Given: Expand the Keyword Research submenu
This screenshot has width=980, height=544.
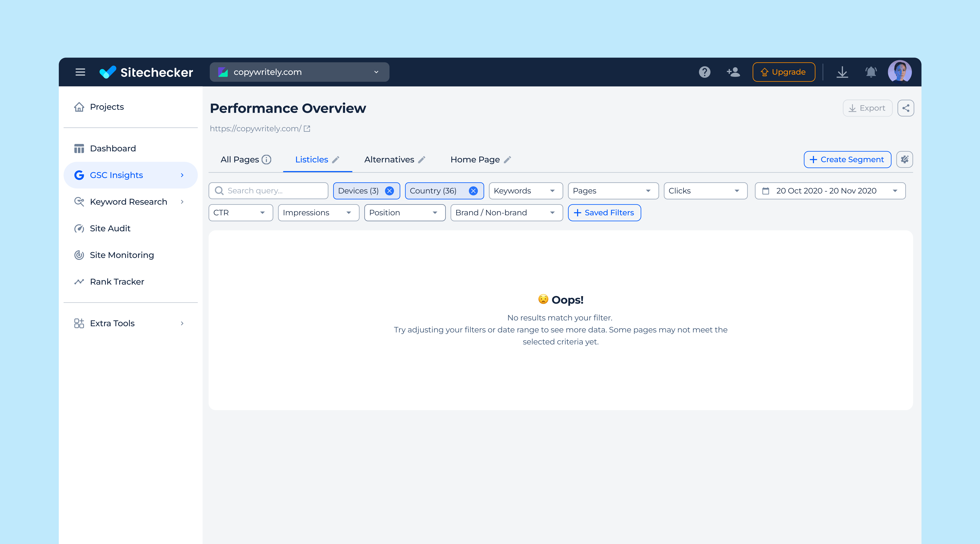Looking at the screenshot, I should [182, 202].
